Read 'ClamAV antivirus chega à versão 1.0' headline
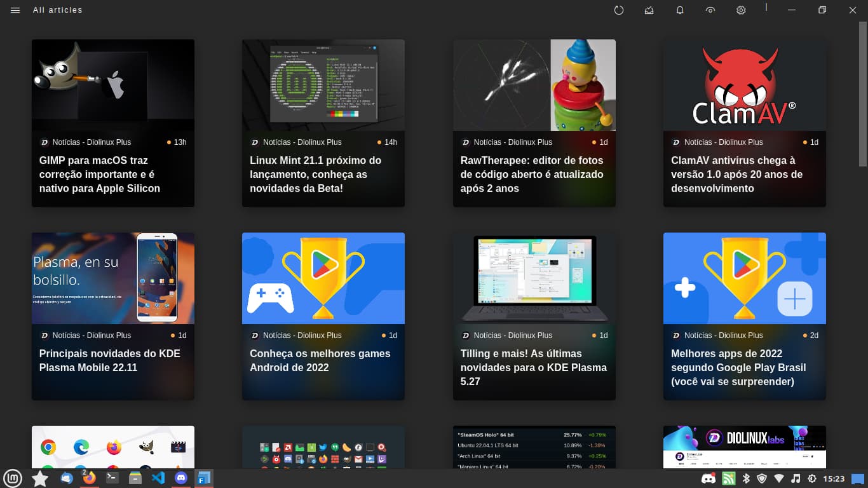868x488 pixels. (736, 174)
